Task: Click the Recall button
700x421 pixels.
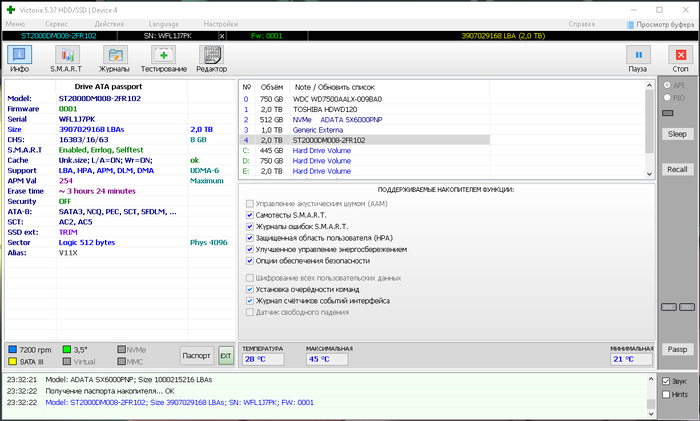Action: (677, 169)
